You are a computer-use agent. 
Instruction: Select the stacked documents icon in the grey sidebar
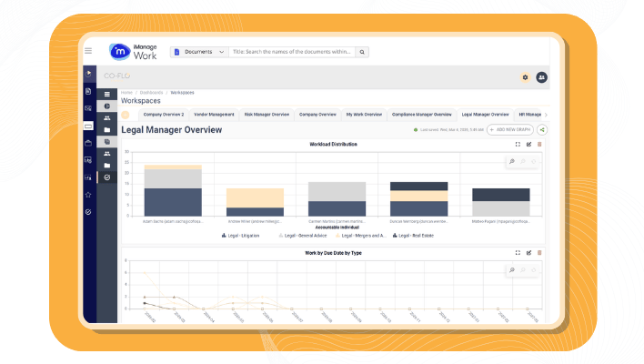(x=107, y=142)
